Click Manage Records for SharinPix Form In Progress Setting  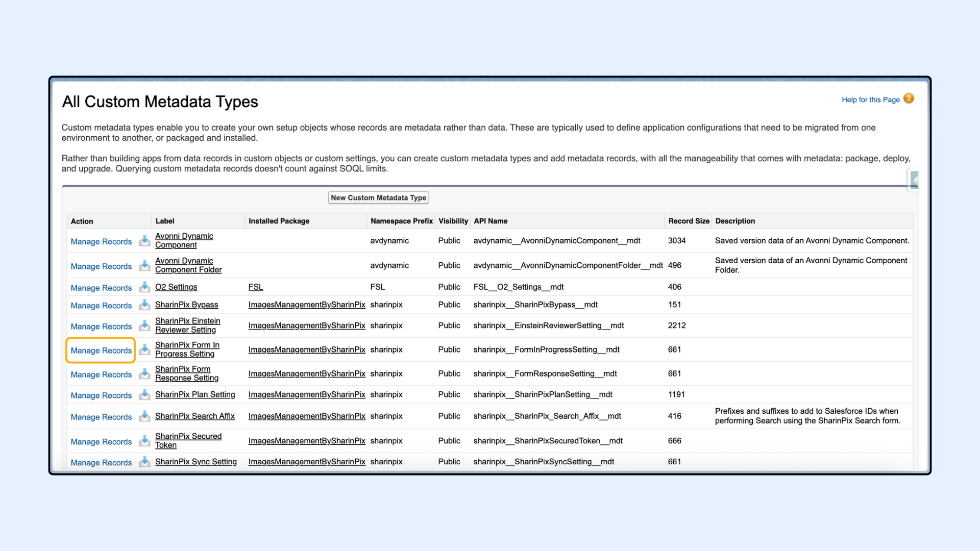click(101, 350)
